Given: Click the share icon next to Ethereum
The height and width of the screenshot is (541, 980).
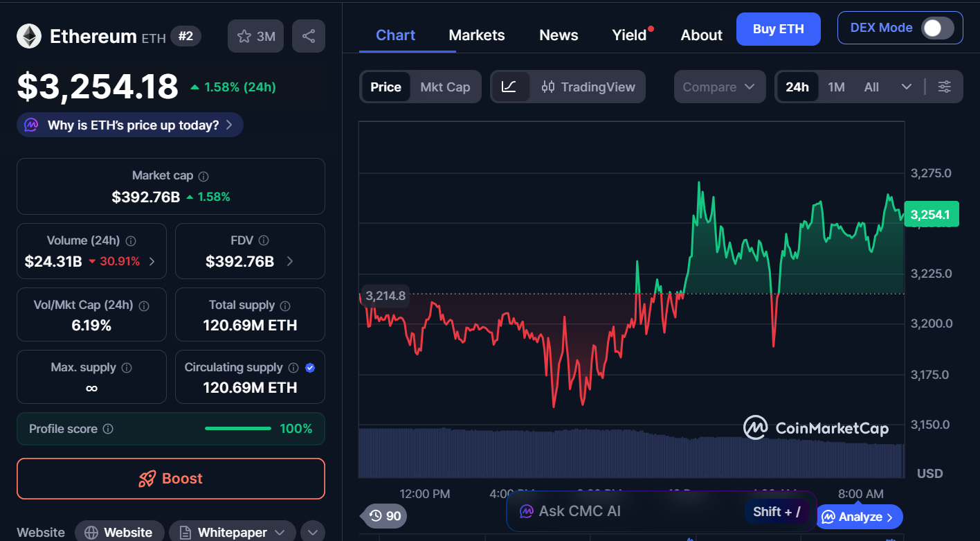Looking at the screenshot, I should [x=309, y=36].
